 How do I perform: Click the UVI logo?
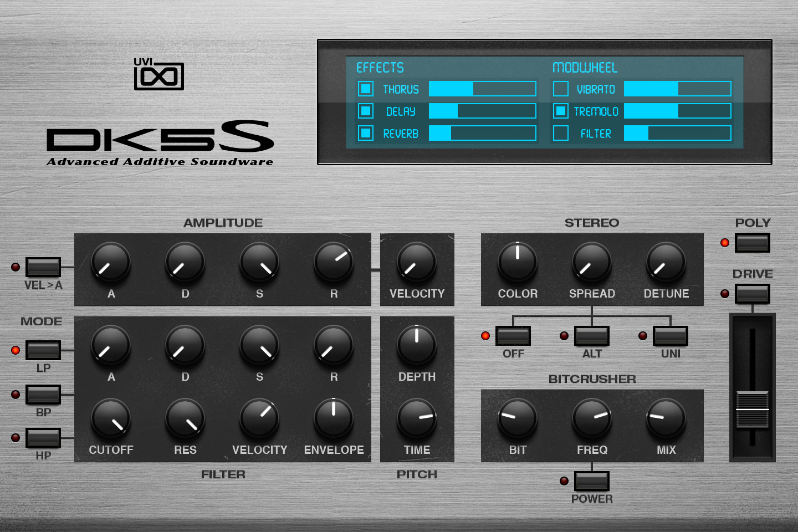pyautogui.click(x=159, y=75)
